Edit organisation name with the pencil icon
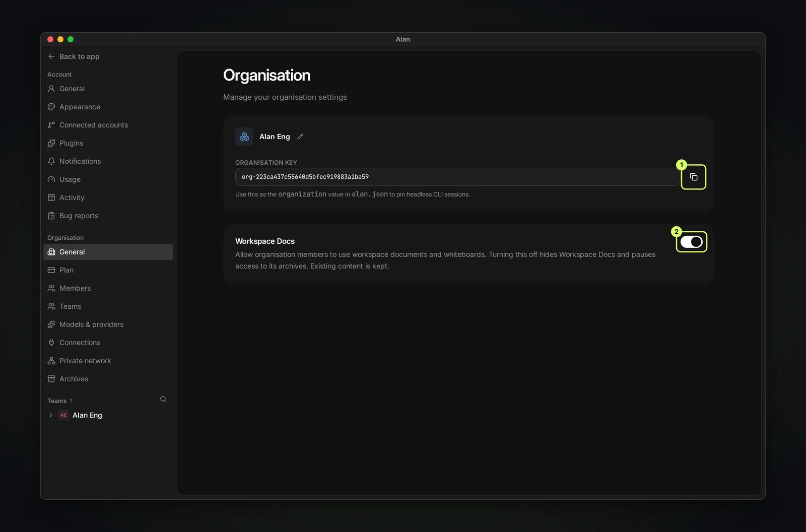Image resolution: width=806 pixels, height=532 pixels. [x=300, y=137]
